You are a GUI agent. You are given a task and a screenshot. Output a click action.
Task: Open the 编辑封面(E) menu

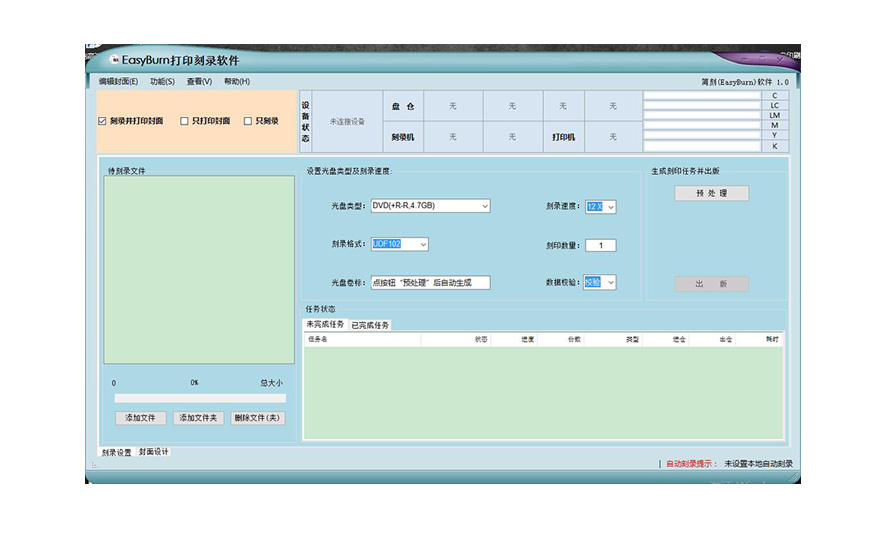point(118,81)
